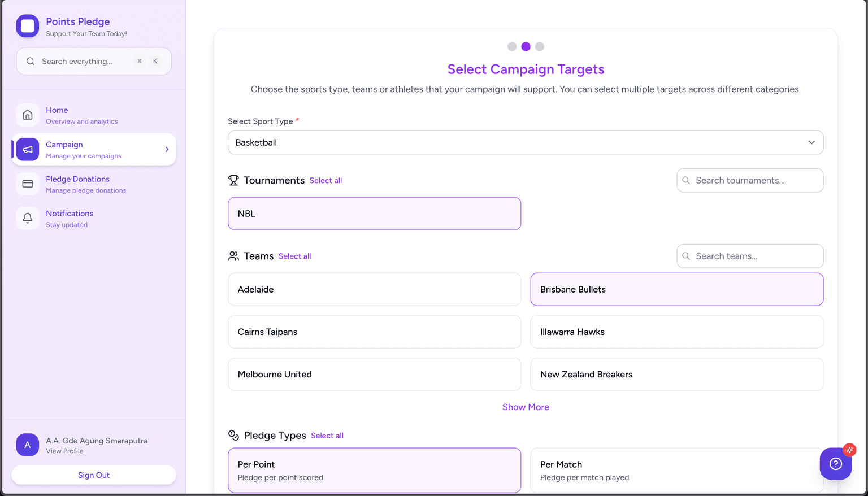Click the people icon beside Teams
The width and height of the screenshot is (868, 496).
[233, 255]
